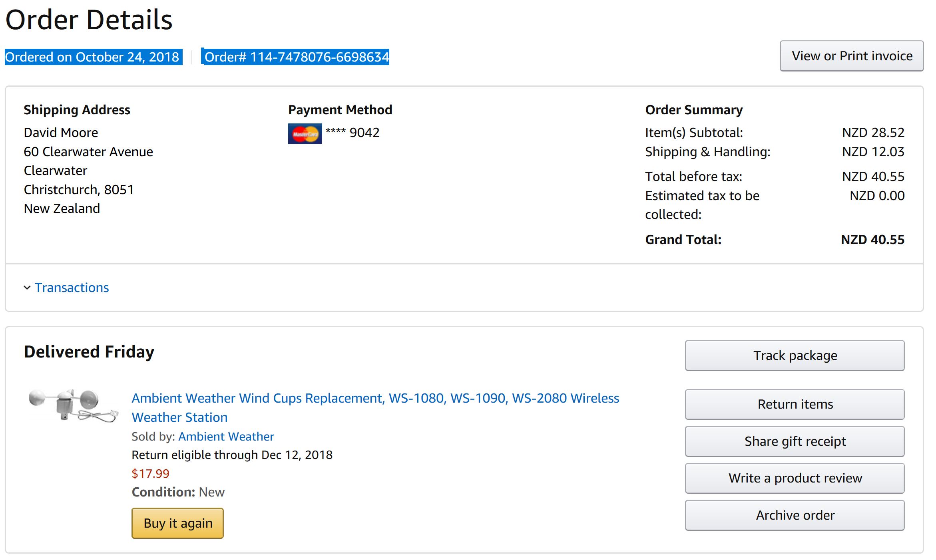This screenshot has height=560, width=936.
Task: Click the Transactions chevron arrow icon
Action: tap(27, 288)
